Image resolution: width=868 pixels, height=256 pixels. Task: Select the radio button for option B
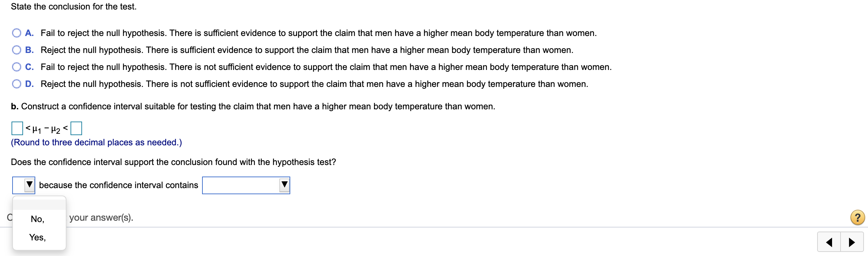coord(16,50)
